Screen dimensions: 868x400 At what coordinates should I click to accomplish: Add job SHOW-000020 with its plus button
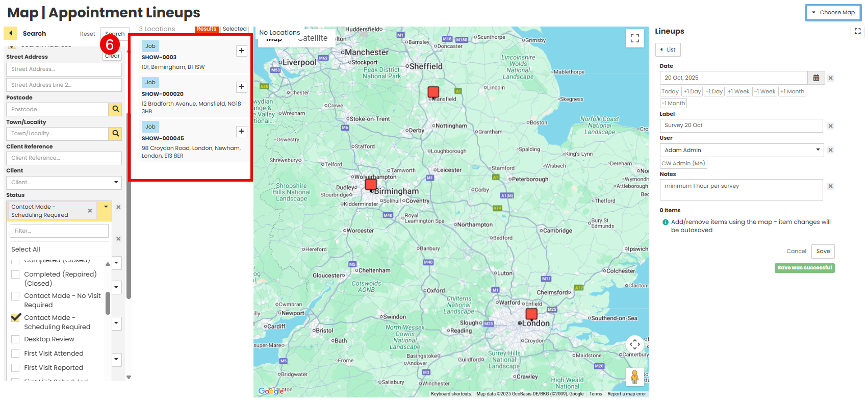point(242,87)
